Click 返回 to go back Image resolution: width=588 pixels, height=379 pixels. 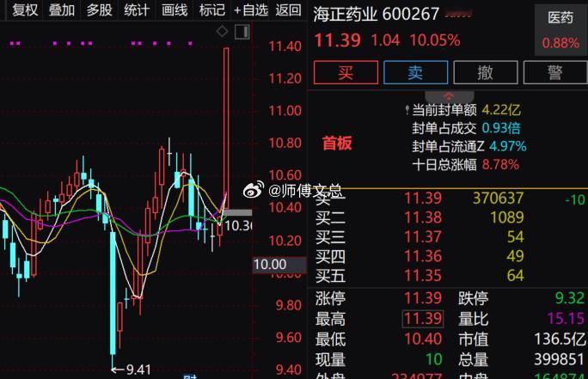(x=288, y=10)
